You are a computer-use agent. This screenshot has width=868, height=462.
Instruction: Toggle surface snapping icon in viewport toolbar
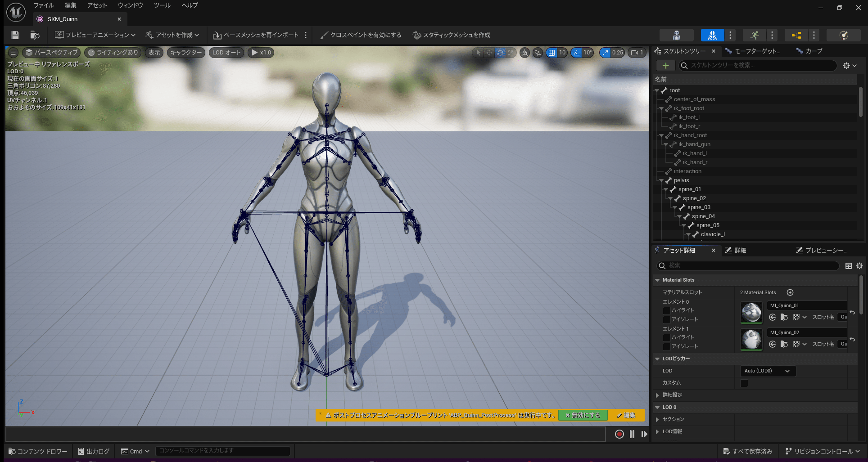click(538, 53)
